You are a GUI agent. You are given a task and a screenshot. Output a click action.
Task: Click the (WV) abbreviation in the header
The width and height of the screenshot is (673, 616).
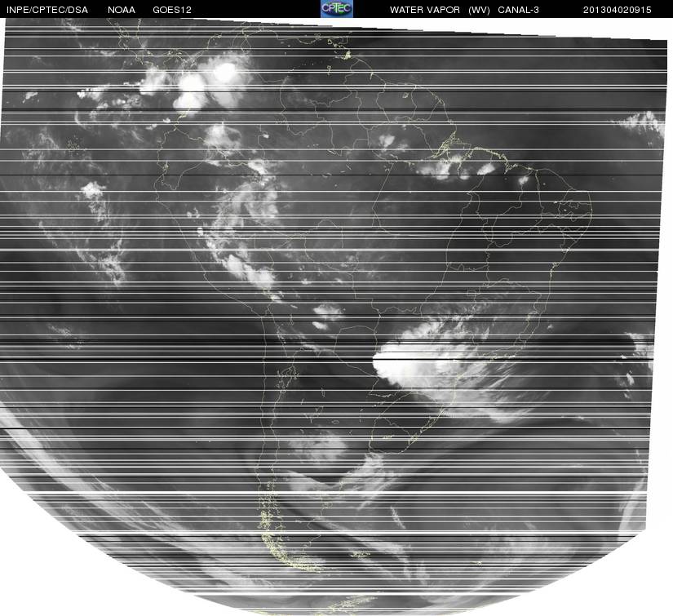tap(479, 10)
